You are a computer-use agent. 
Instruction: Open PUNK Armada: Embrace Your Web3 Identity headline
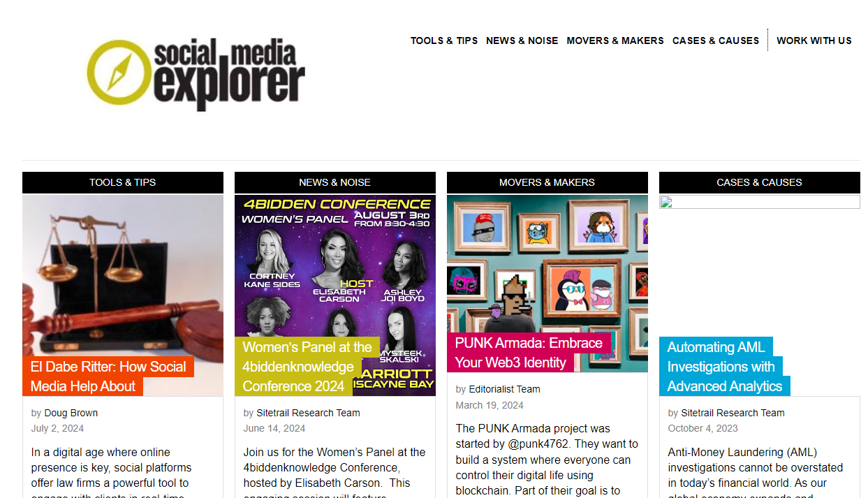tap(529, 353)
